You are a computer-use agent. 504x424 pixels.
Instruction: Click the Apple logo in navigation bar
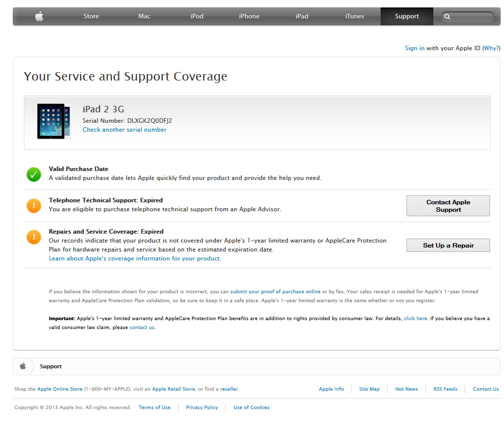pos(39,16)
